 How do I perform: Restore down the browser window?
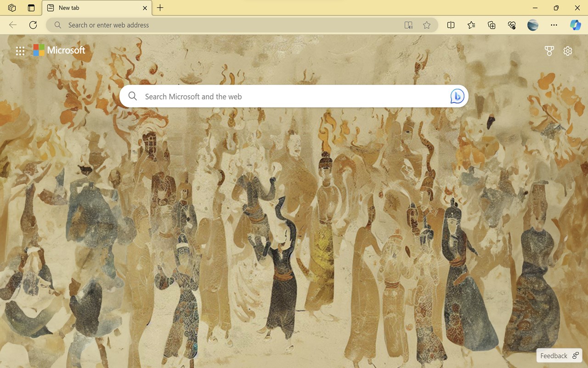tap(556, 8)
